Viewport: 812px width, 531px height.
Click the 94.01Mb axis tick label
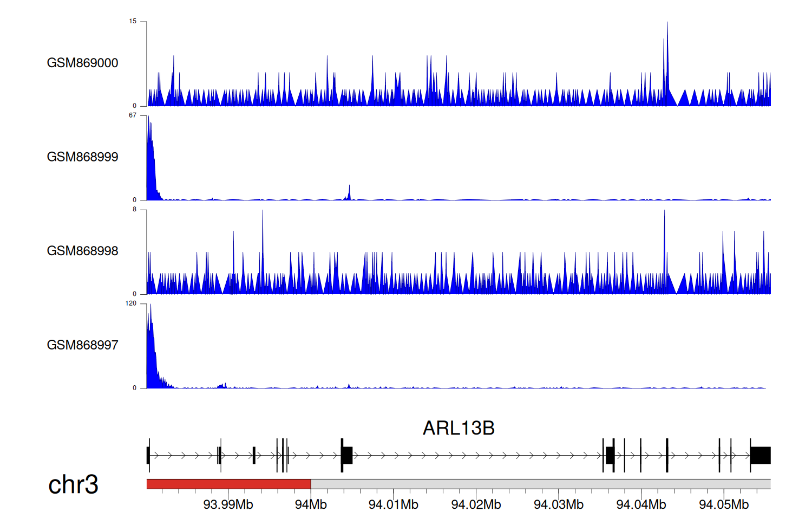[393, 504]
